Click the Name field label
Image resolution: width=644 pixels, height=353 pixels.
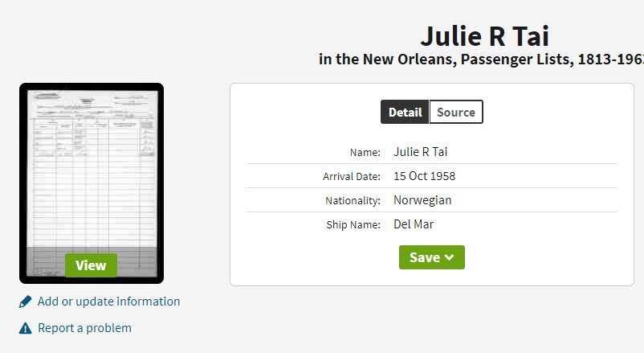coord(365,153)
